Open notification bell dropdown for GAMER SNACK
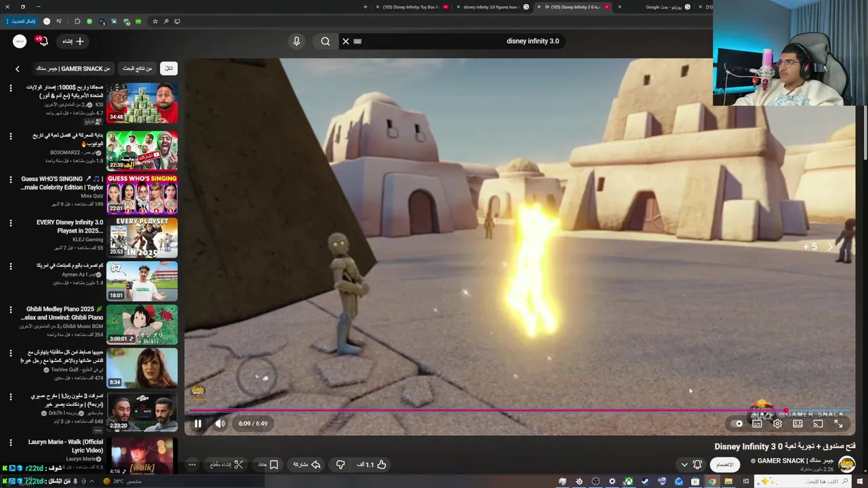 coord(691,464)
